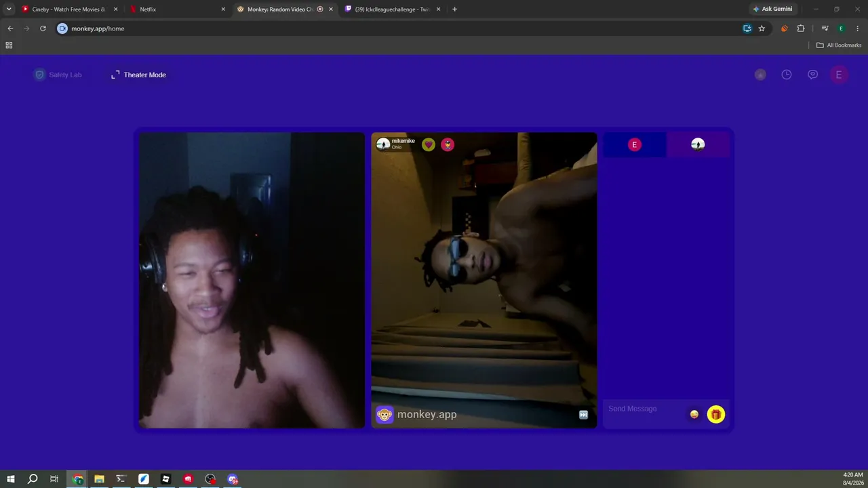Screen dimensions: 868x488
Task: Select the partner avatar tab in chat panel
Action: point(698,144)
